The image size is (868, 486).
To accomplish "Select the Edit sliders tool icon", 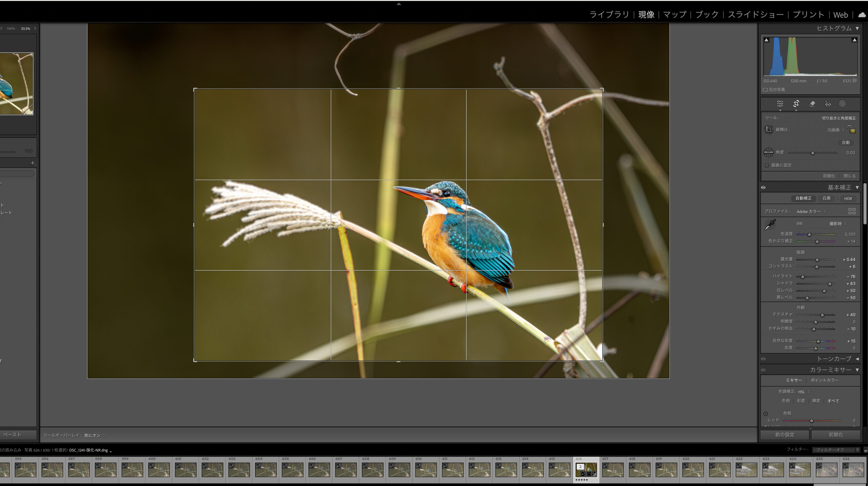I will (780, 104).
